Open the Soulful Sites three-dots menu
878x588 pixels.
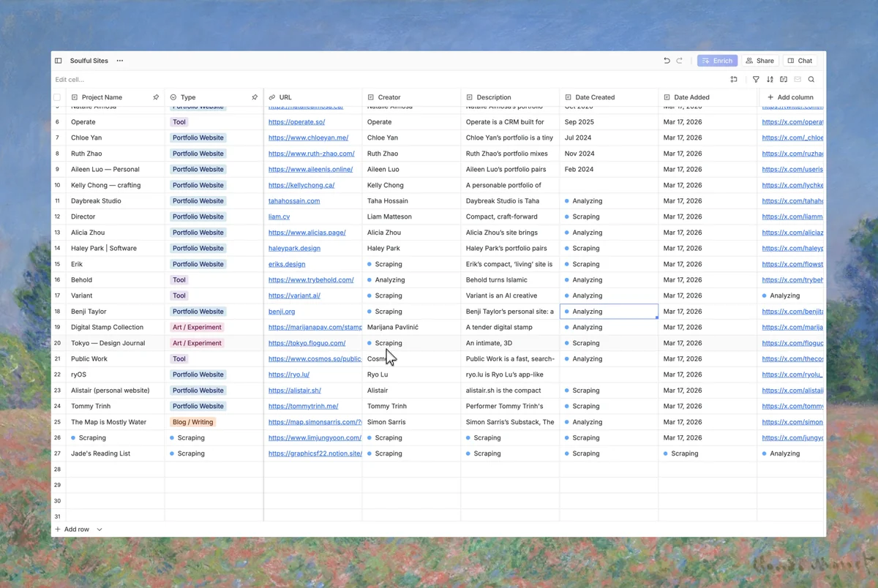coord(120,61)
